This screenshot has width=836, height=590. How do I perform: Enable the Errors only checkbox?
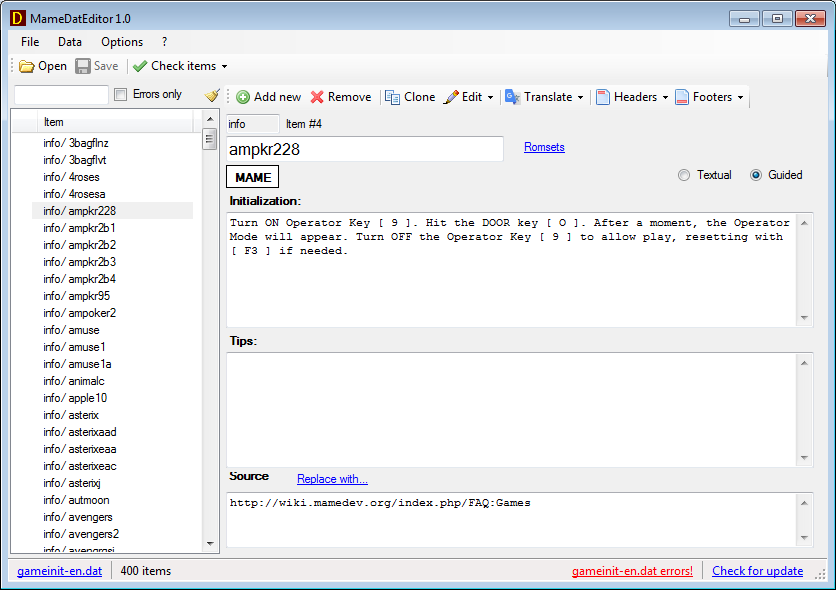(121, 95)
